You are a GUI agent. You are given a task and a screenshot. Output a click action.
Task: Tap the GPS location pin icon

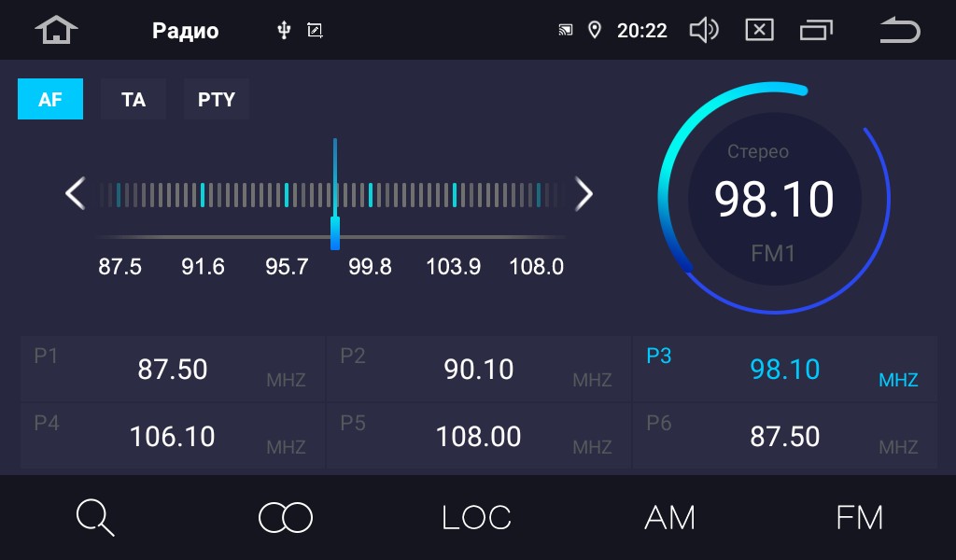pos(594,30)
